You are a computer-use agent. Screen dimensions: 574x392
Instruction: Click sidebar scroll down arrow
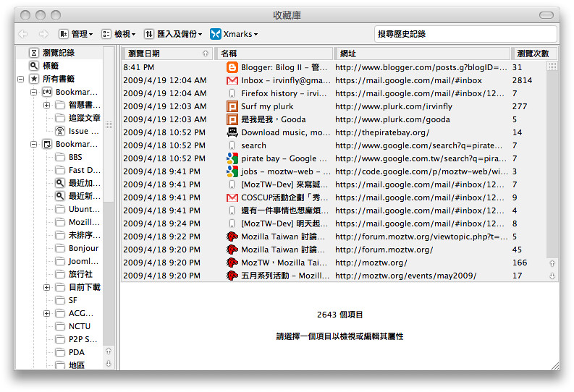tap(109, 364)
